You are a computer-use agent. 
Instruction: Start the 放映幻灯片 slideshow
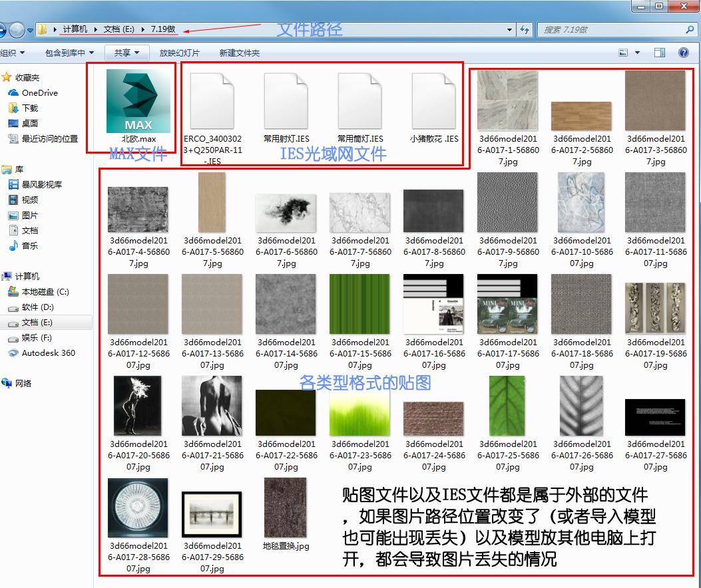(180, 52)
